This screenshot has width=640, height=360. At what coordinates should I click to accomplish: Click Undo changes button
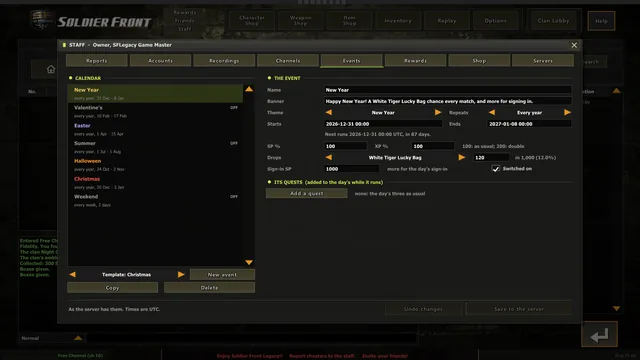point(423,309)
